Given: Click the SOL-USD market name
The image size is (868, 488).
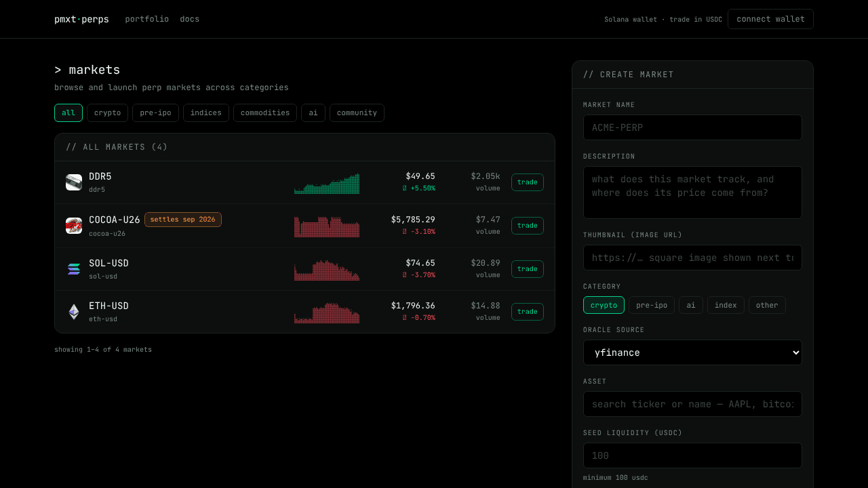Looking at the screenshot, I should click(108, 264).
